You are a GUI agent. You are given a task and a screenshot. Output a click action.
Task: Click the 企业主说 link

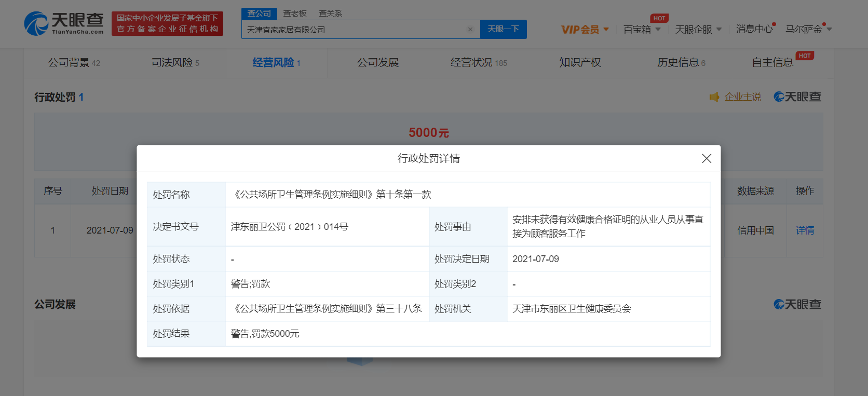coord(743,97)
